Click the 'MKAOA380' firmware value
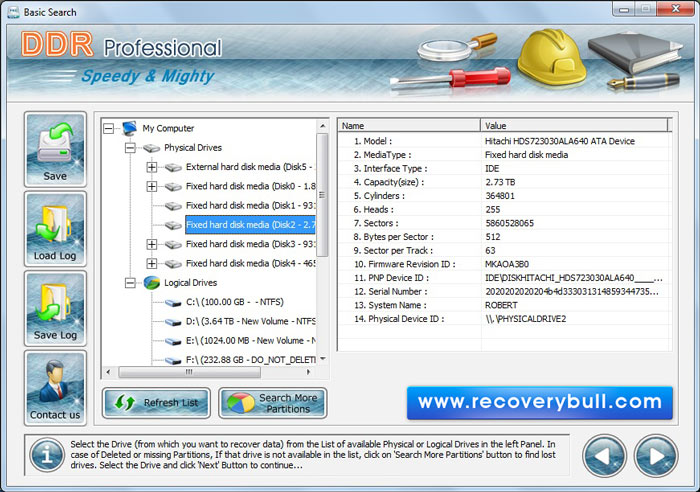Image resolution: width=700 pixels, height=492 pixels. 507,264
